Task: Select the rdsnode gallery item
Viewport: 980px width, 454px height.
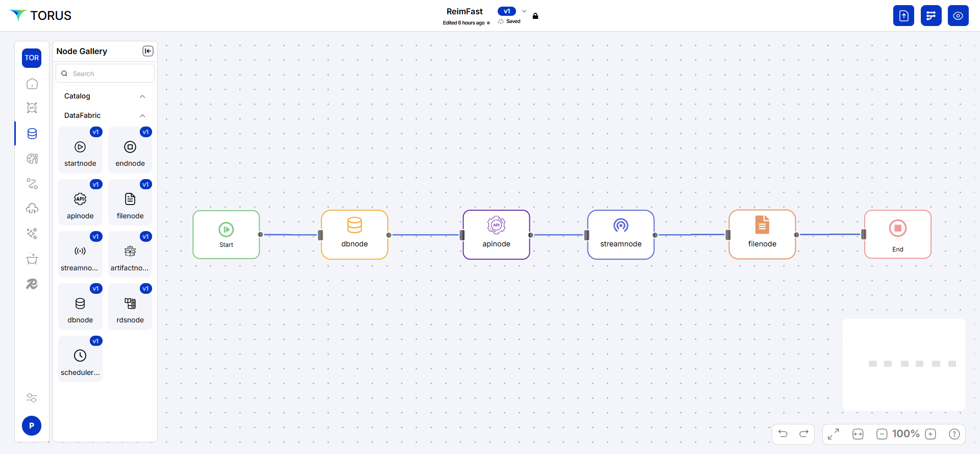Action: (x=130, y=307)
